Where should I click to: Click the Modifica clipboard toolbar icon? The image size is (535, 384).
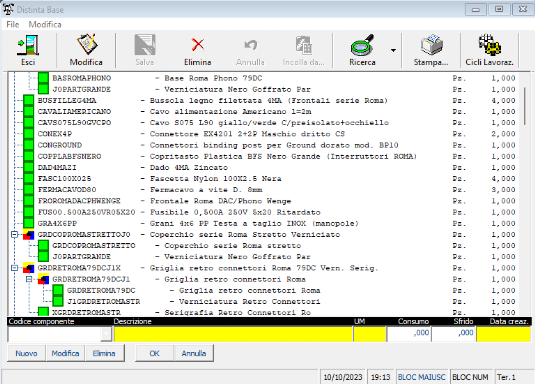coord(87,44)
